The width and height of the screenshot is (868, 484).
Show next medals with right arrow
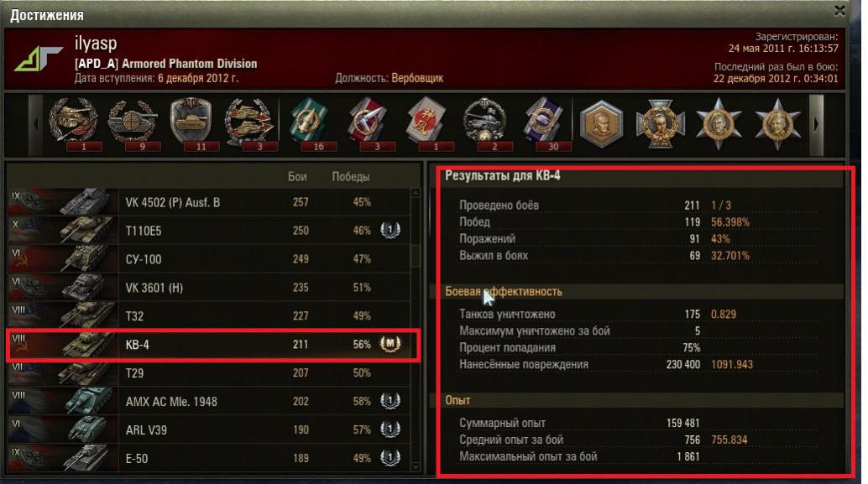click(x=816, y=125)
